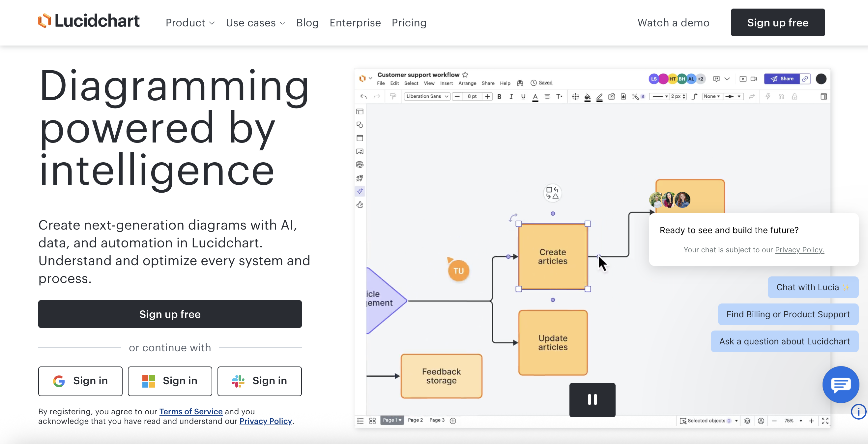Pause the demo video
The width and height of the screenshot is (868, 444).
(x=592, y=400)
